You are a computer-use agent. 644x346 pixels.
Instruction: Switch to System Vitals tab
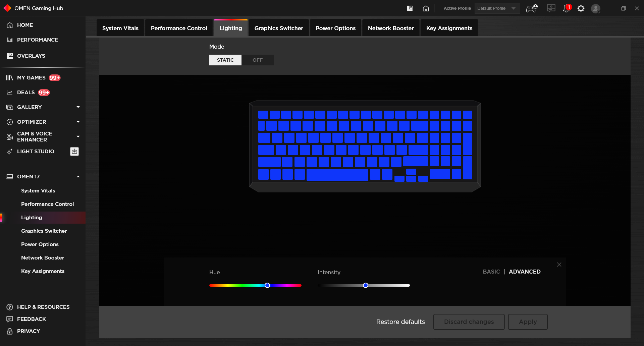tap(120, 28)
